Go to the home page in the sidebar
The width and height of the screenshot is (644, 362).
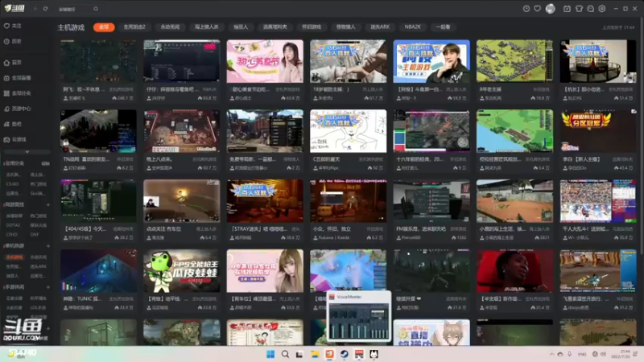[x=13, y=63]
